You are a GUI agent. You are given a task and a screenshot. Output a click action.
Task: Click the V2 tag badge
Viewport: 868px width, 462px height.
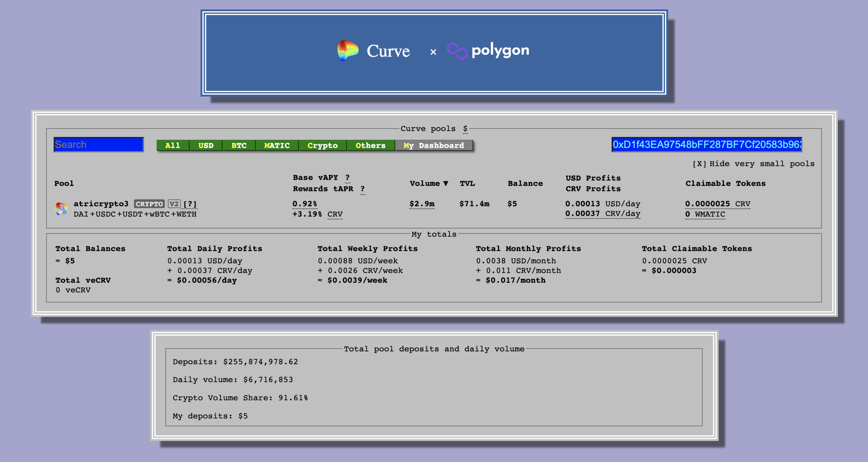point(174,204)
